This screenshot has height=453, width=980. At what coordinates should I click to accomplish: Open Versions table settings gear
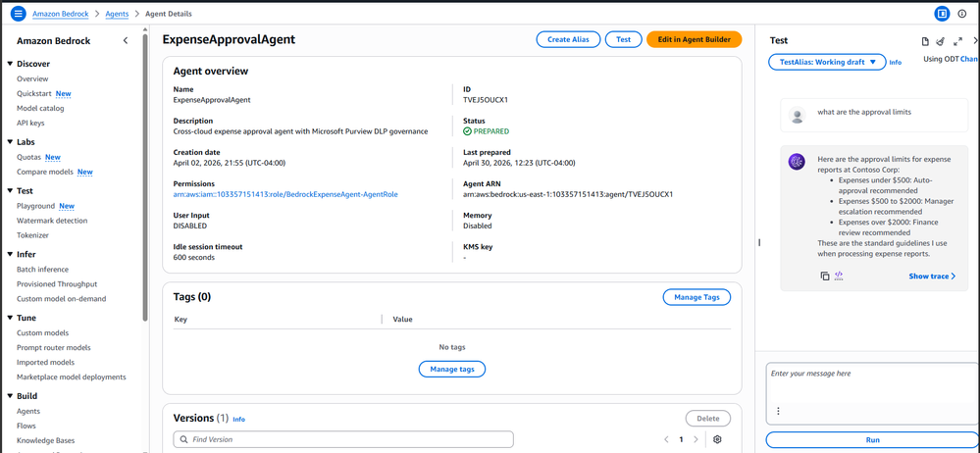(717, 439)
